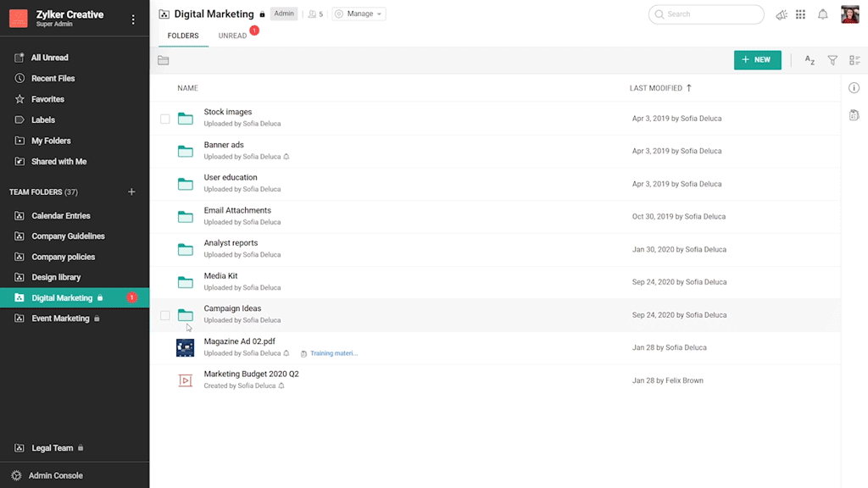Click the New button
The height and width of the screenshot is (488, 868).
pyautogui.click(x=757, y=60)
